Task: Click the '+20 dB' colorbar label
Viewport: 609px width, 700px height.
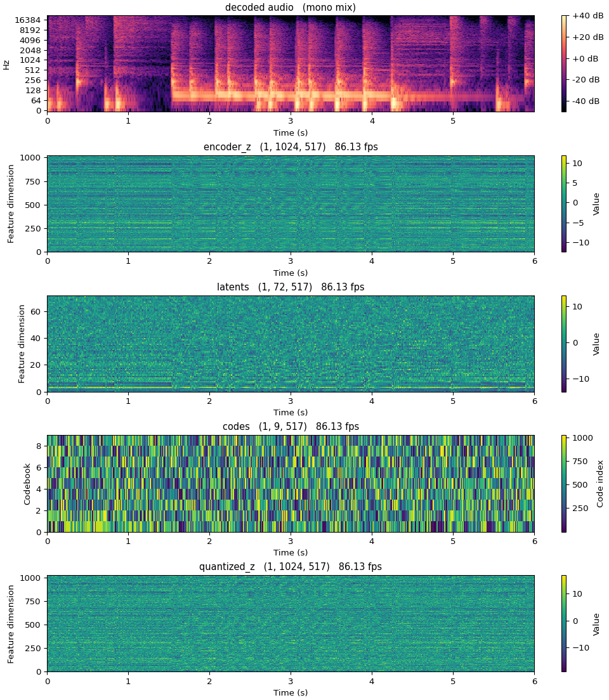Action: [587, 37]
